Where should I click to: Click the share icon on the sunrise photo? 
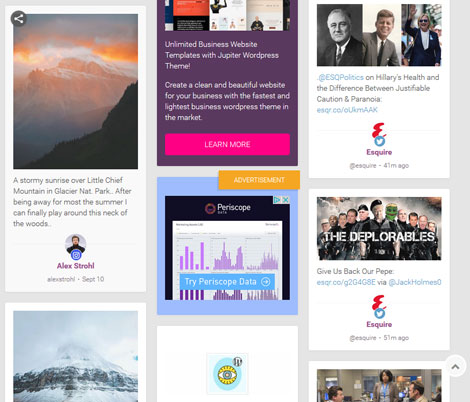(x=19, y=19)
